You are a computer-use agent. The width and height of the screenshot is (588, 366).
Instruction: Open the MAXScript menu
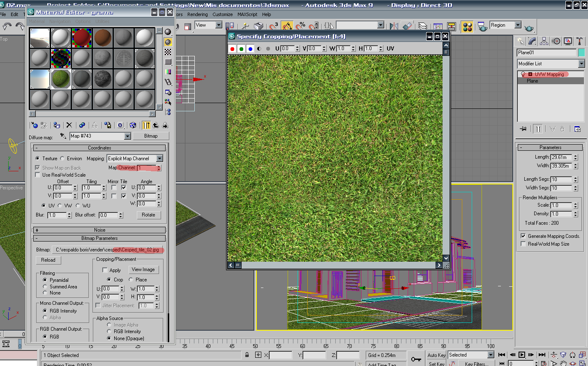click(x=247, y=14)
